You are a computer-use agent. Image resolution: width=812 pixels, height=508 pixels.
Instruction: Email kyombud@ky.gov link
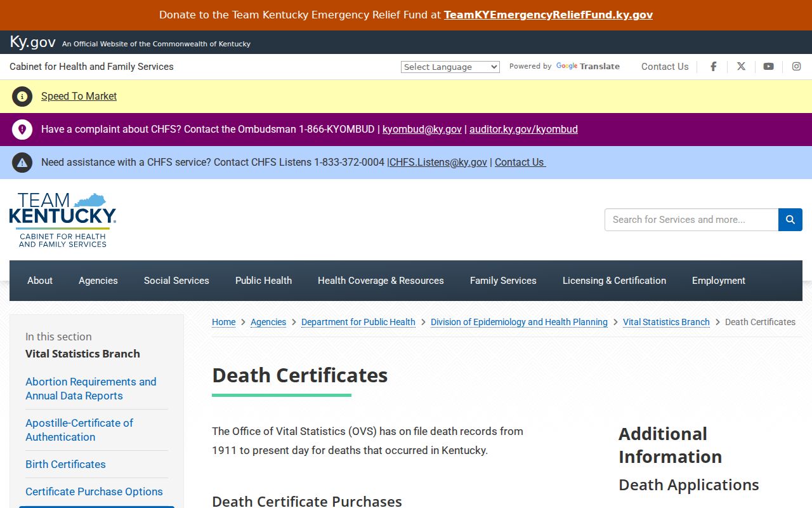[x=422, y=130]
